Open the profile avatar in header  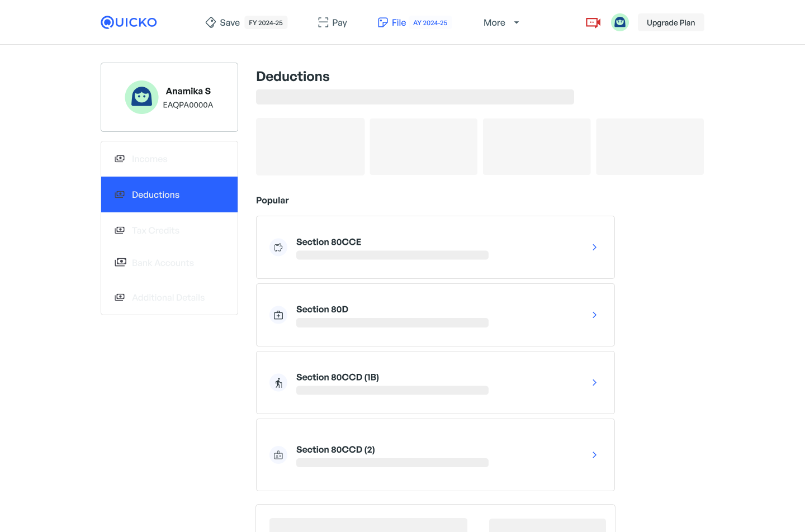[x=619, y=22]
